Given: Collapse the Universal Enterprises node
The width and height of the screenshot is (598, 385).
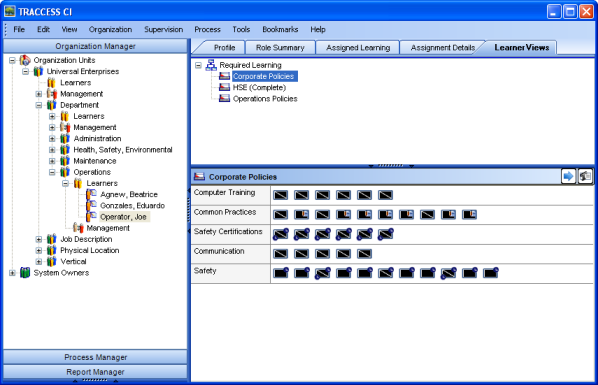Looking at the screenshot, I should (25, 71).
